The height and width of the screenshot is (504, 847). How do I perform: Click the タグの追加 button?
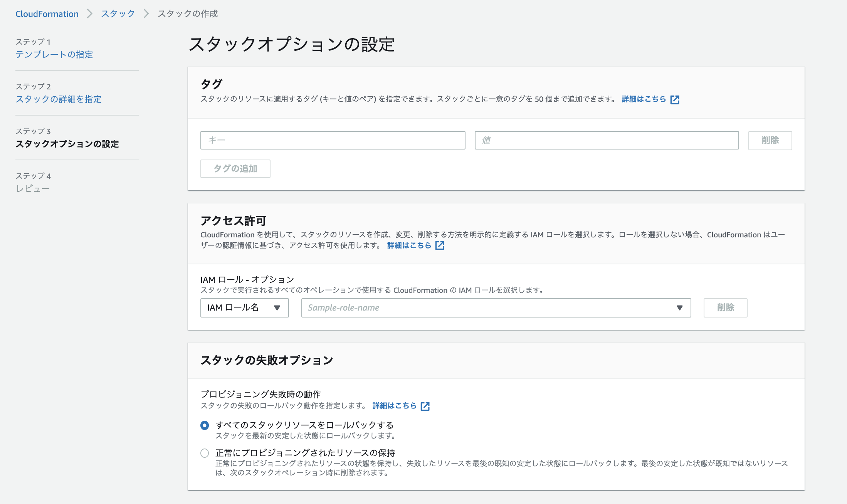235,169
